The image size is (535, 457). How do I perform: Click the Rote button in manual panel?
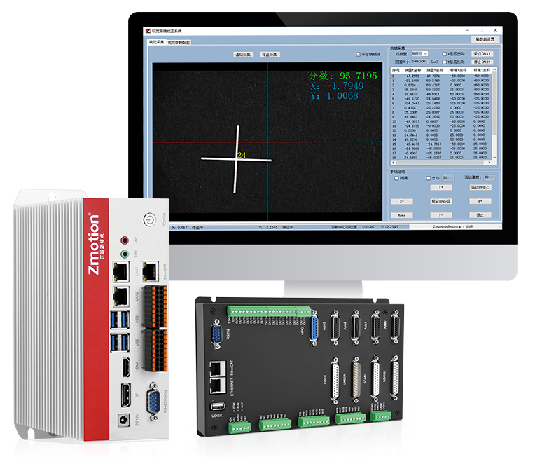pos(402,215)
